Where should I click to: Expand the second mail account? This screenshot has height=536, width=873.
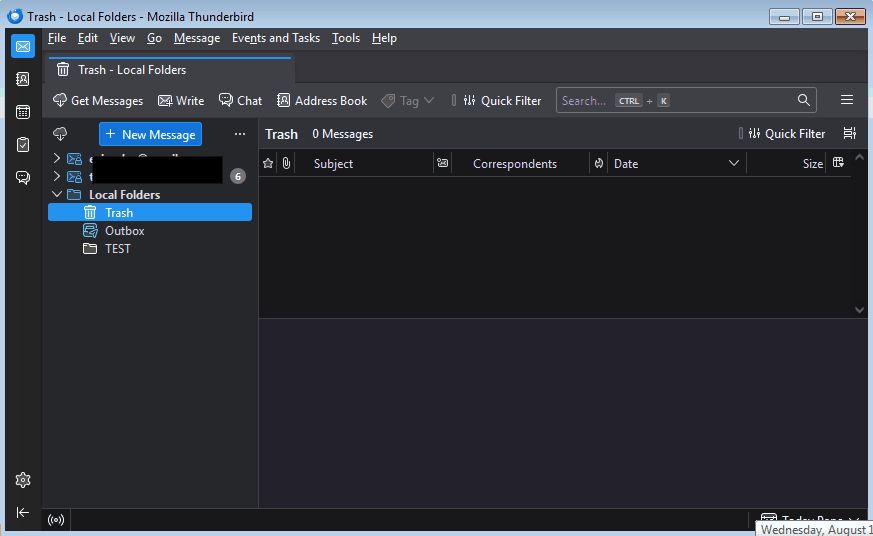pyautogui.click(x=57, y=176)
